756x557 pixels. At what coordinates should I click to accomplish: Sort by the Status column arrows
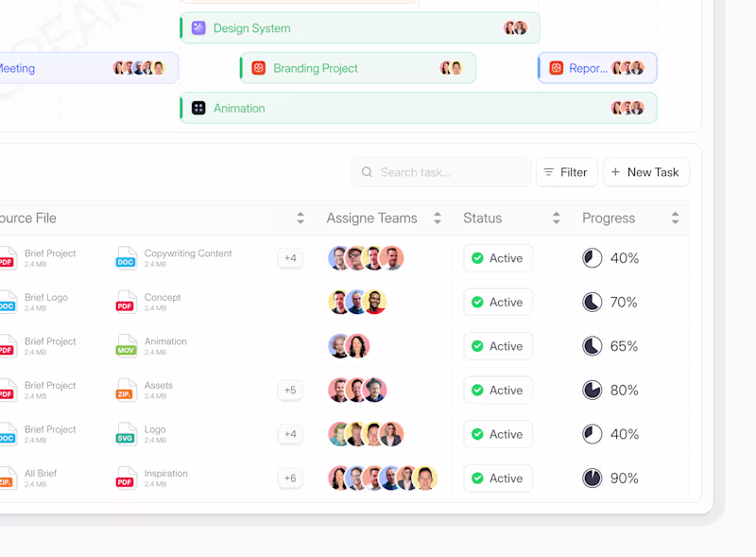(555, 218)
